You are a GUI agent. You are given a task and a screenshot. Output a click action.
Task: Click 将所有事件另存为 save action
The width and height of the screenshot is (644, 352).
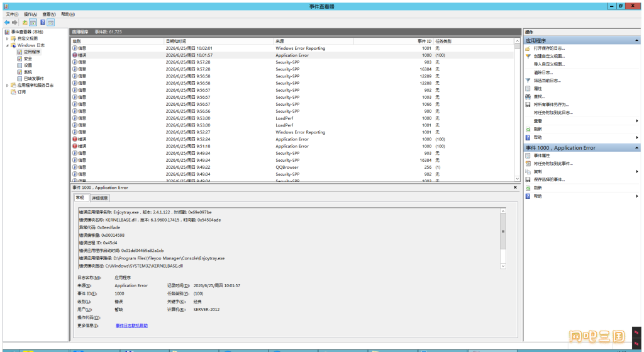(551, 105)
